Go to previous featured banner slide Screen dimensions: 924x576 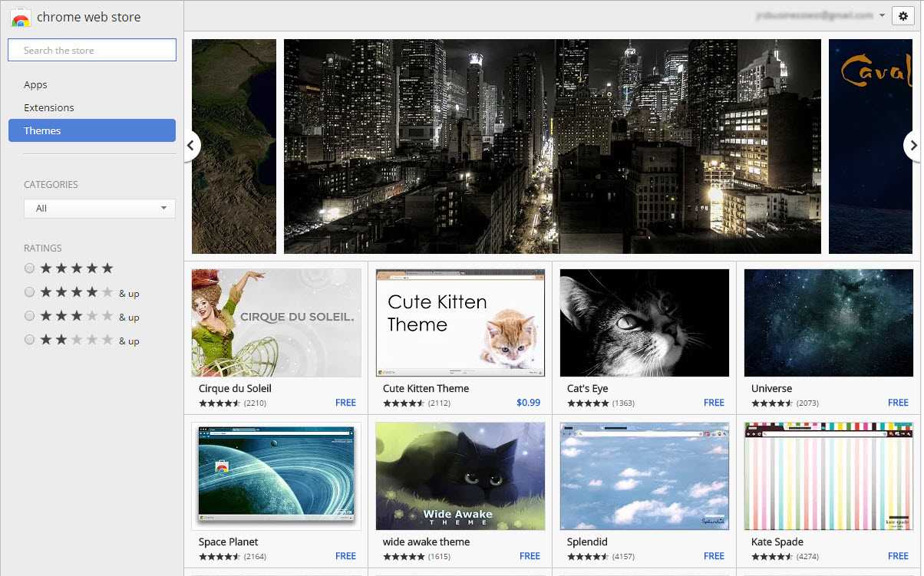[x=191, y=145]
